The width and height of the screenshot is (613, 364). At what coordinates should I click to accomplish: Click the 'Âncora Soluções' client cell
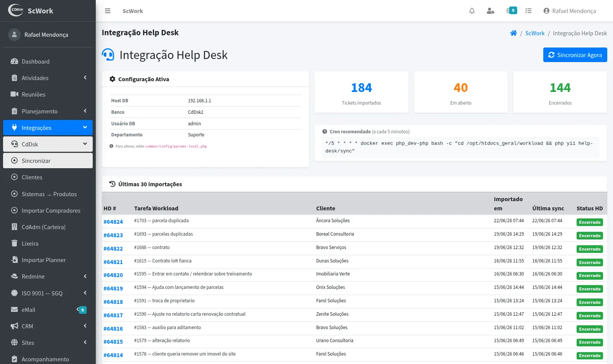(333, 221)
